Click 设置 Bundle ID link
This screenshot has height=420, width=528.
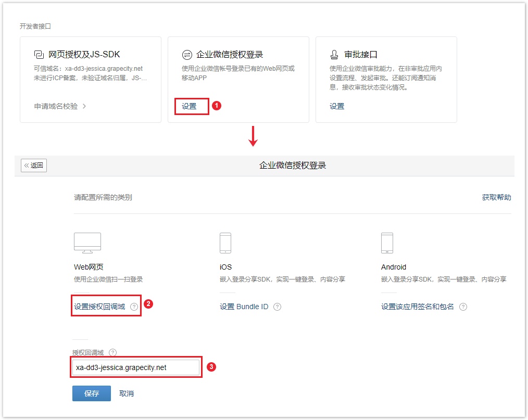click(x=244, y=307)
